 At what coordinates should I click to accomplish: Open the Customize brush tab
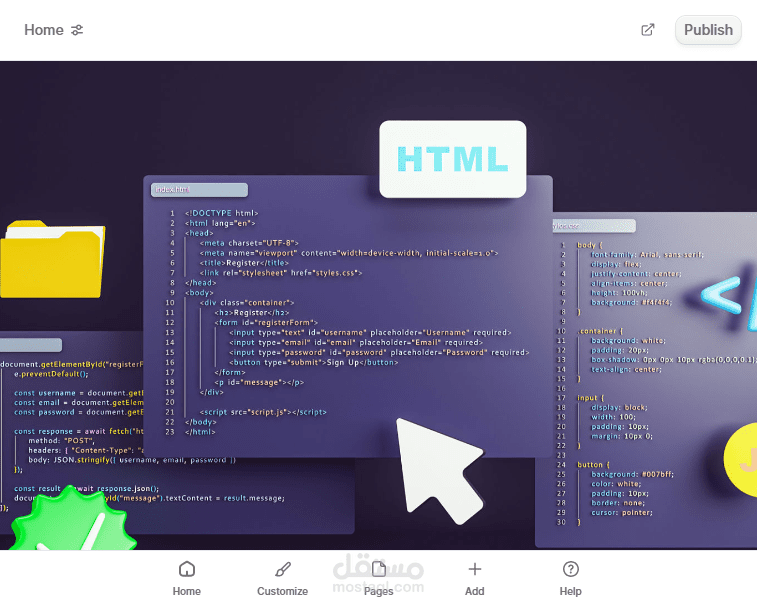pyautogui.click(x=282, y=579)
